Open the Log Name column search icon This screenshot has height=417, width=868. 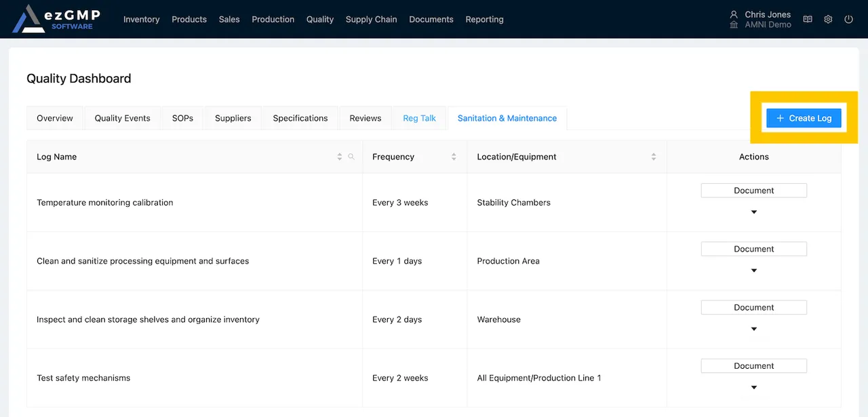[351, 157]
